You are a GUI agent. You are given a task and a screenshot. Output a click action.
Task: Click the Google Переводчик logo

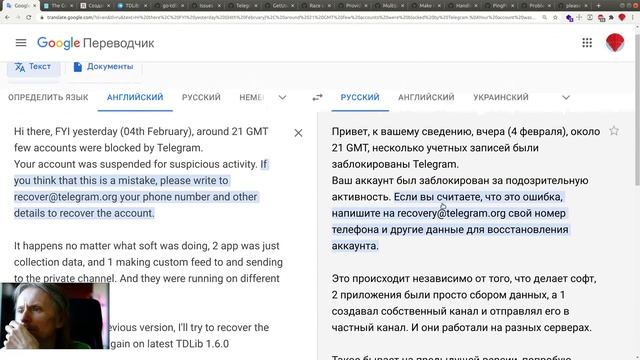click(96, 43)
